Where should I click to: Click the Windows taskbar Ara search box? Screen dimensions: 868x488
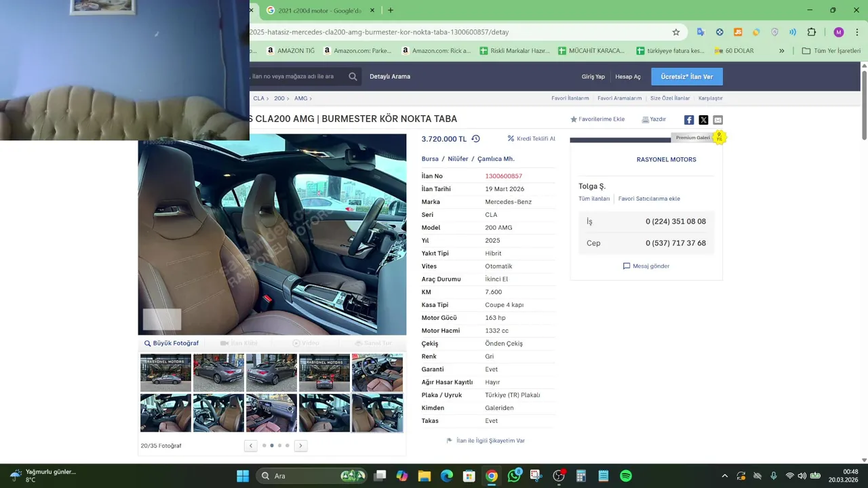[312, 476]
